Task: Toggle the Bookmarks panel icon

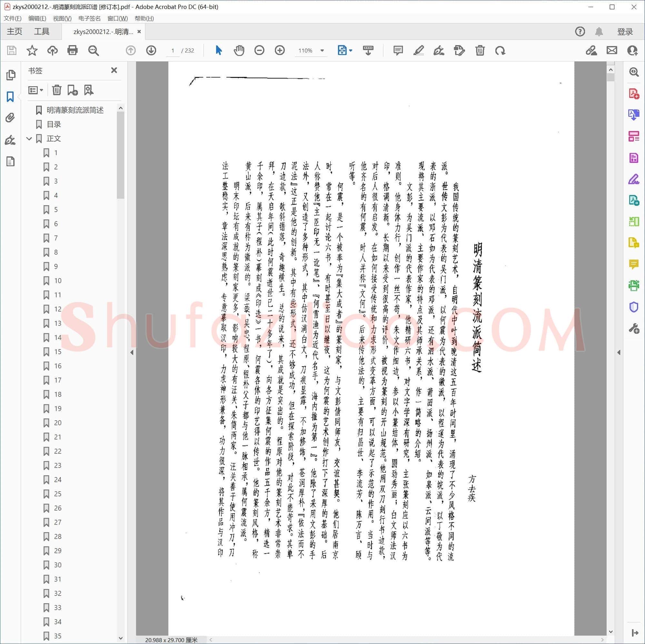Action: (x=10, y=97)
